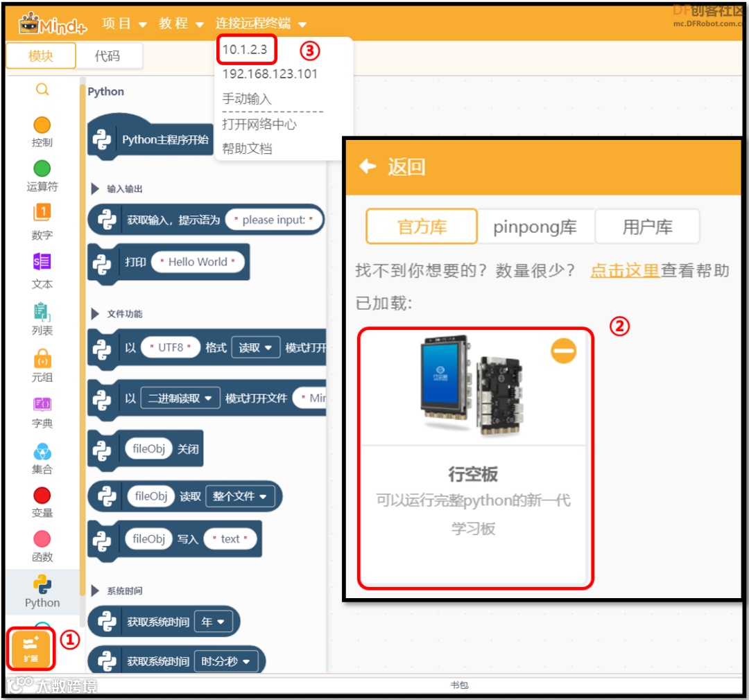Click fileObj slot in 关闭 block
Viewport: 749px width, 700px height.
tap(148, 449)
